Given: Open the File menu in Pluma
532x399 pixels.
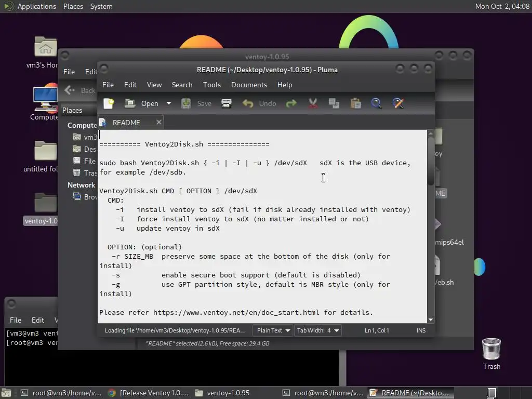Looking at the screenshot, I should click(x=108, y=85).
